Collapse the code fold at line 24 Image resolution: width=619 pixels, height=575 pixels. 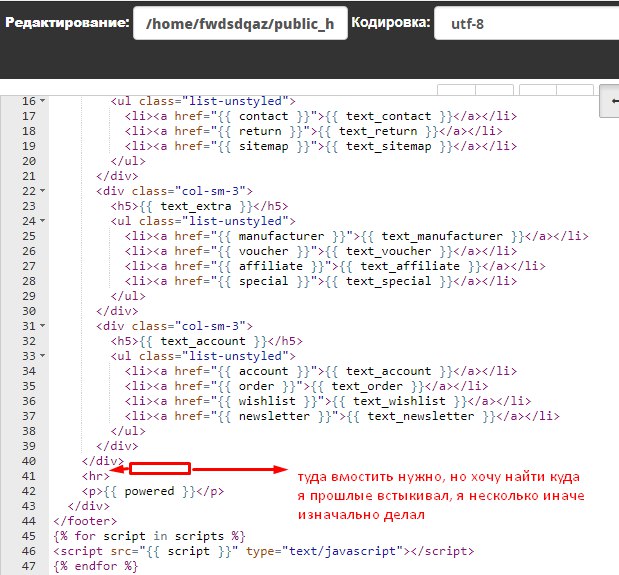pyautogui.click(x=43, y=221)
